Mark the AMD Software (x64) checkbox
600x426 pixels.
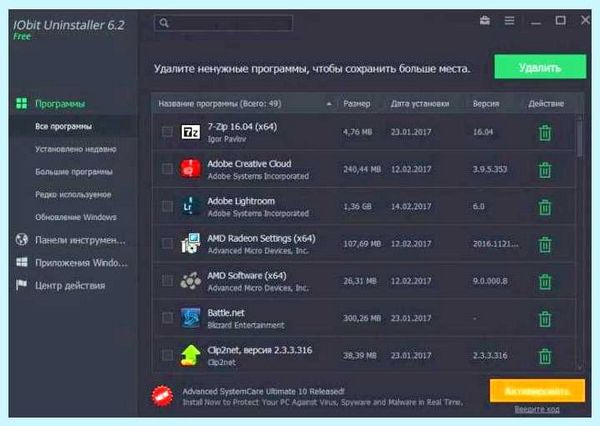pos(167,281)
